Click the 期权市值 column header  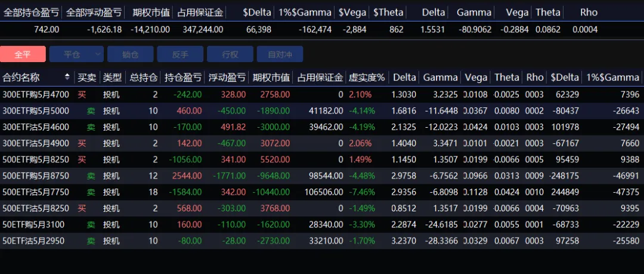pyautogui.click(x=271, y=77)
